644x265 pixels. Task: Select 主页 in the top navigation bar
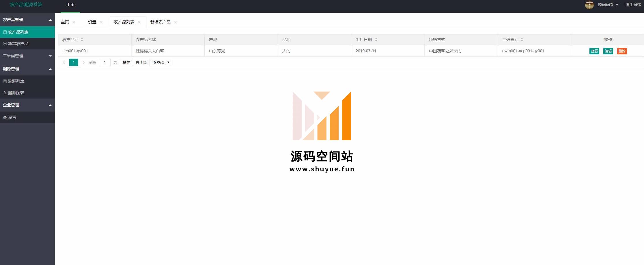click(70, 5)
